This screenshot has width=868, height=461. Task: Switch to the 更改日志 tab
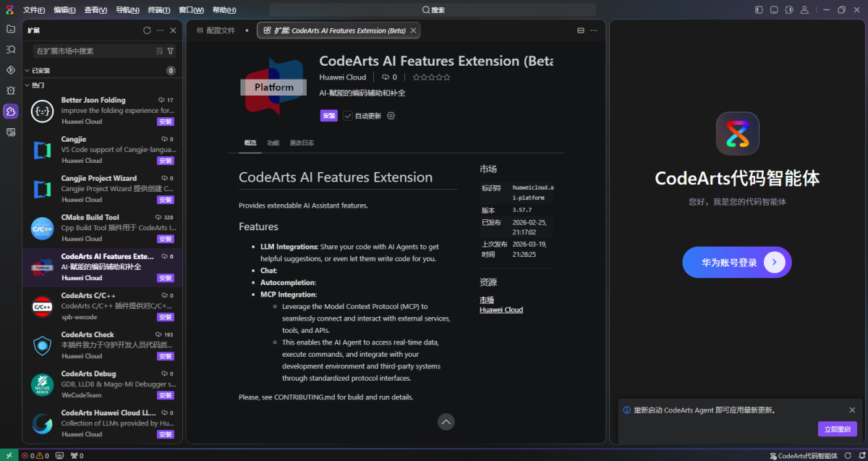(x=302, y=143)
